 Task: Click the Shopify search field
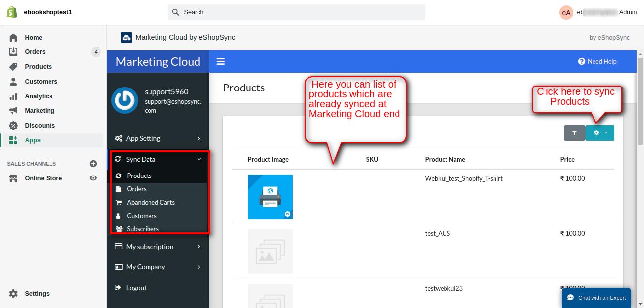pos(296,12)
